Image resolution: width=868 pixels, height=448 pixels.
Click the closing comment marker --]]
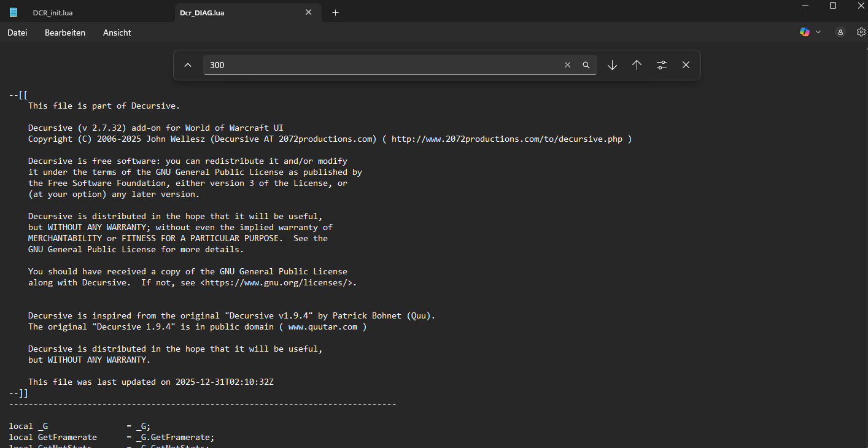click(18, 393)
